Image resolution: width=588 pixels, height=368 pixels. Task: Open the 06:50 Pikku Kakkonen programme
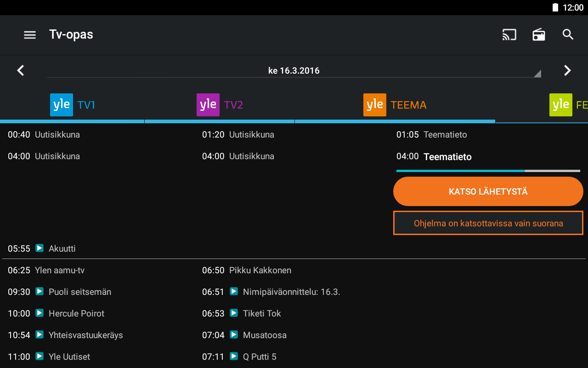(x=247, y=270)
